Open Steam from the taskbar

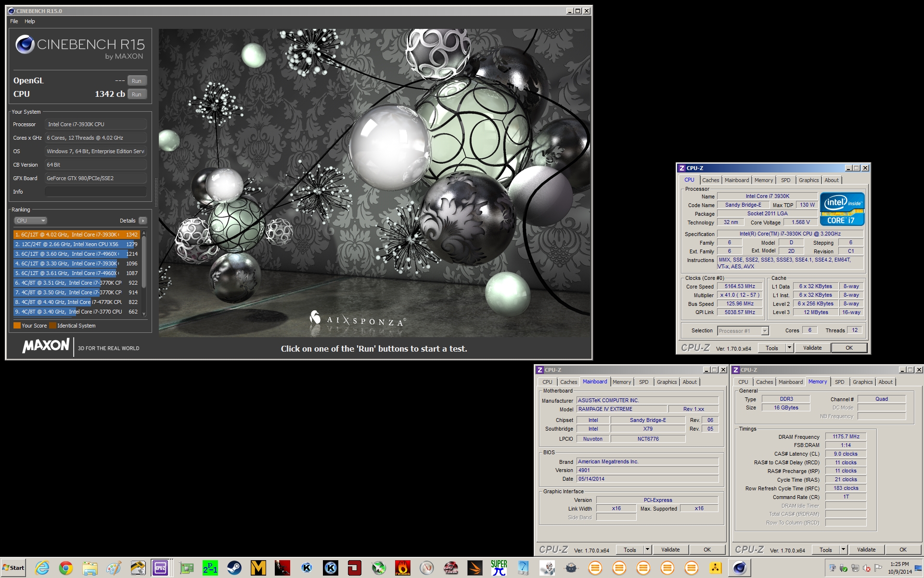pyautogui.click(x=234, y=568)
